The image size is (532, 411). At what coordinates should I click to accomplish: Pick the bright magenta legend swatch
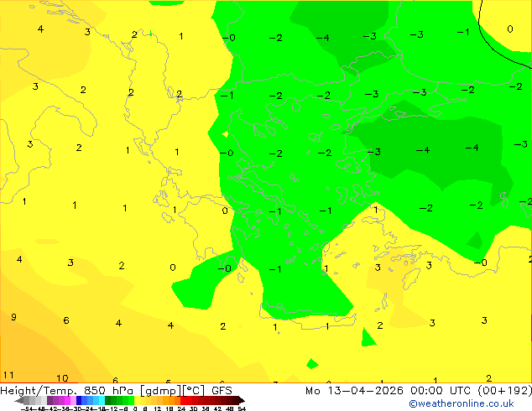point(67,400)
